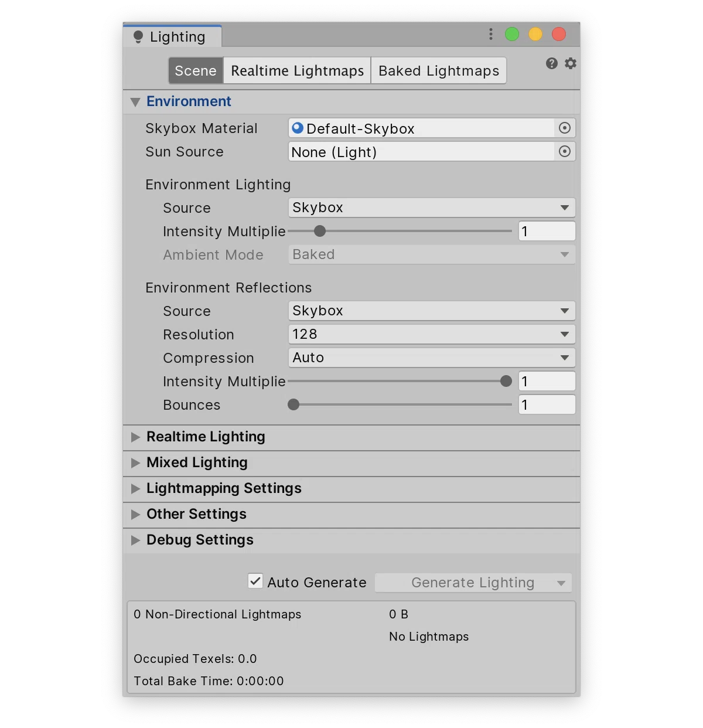
Task: Click the Ambient Mode label
Action: pos(213,255)
